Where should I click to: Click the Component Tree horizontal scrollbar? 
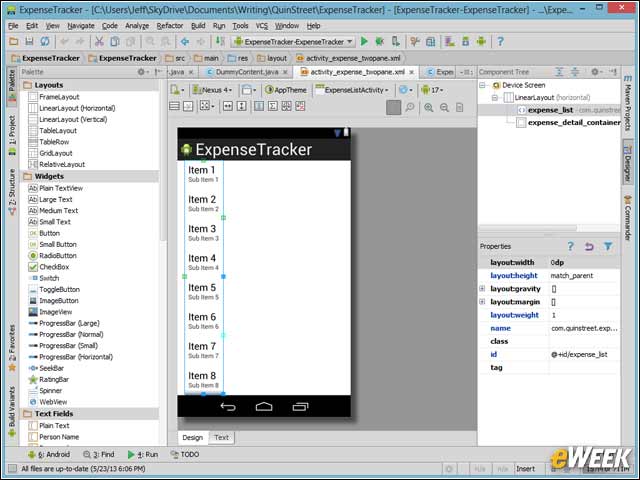click(x=528, y=227)
